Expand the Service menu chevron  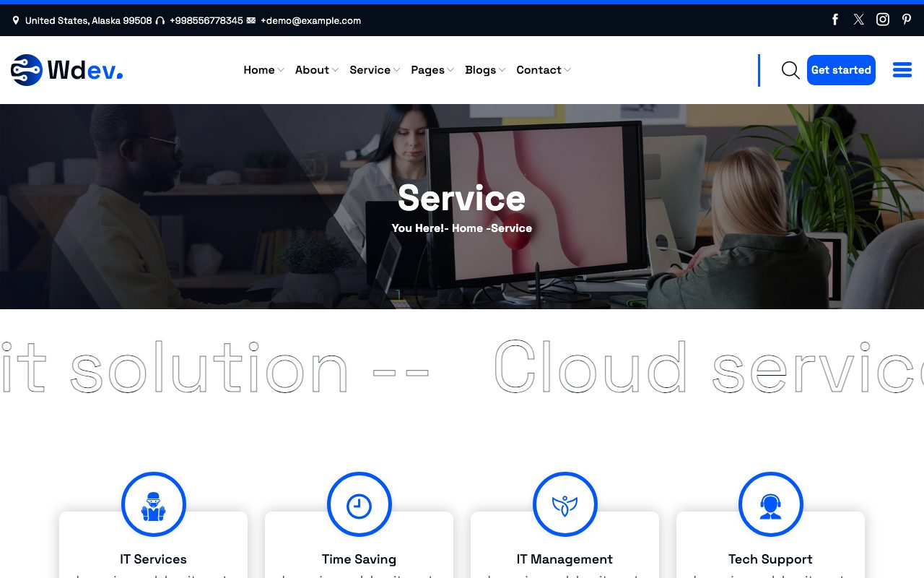tap(396, 70)
